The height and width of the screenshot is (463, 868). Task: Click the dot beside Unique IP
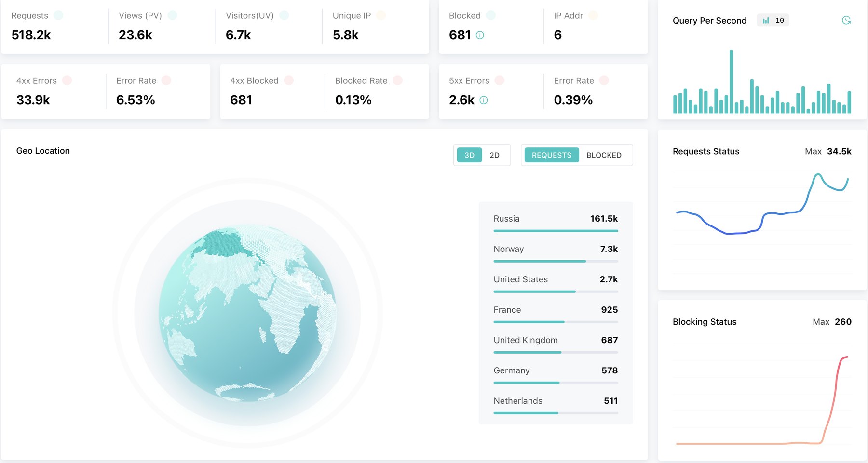click(381, 15)
